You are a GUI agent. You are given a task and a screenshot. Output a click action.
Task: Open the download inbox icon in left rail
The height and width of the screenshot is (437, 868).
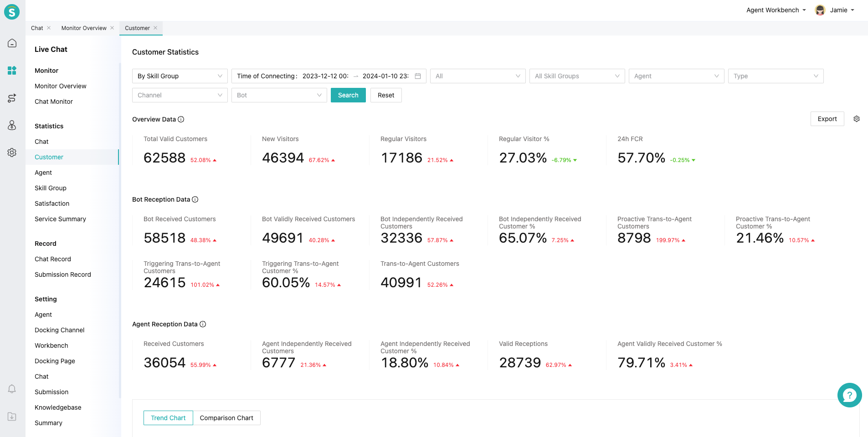pos(12,417)
